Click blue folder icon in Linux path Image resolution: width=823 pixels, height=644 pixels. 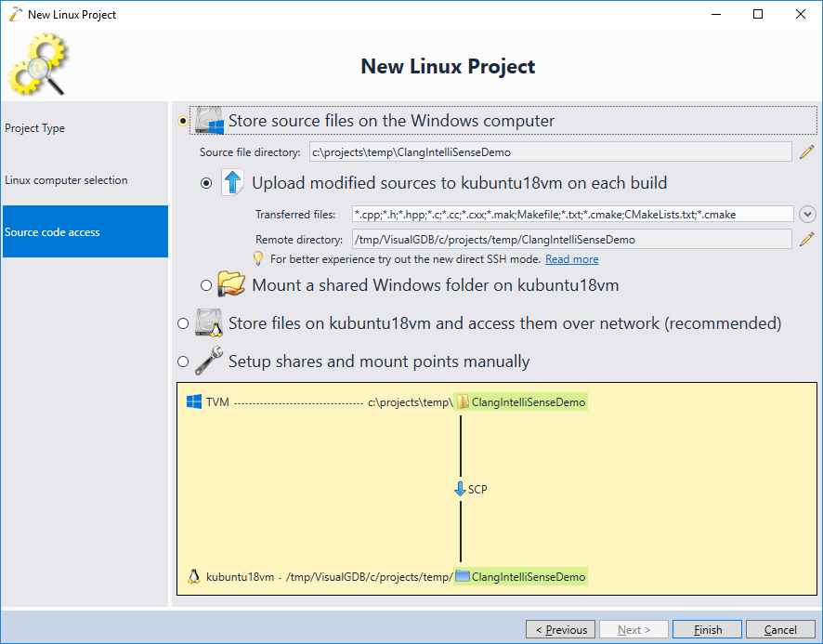462,576
